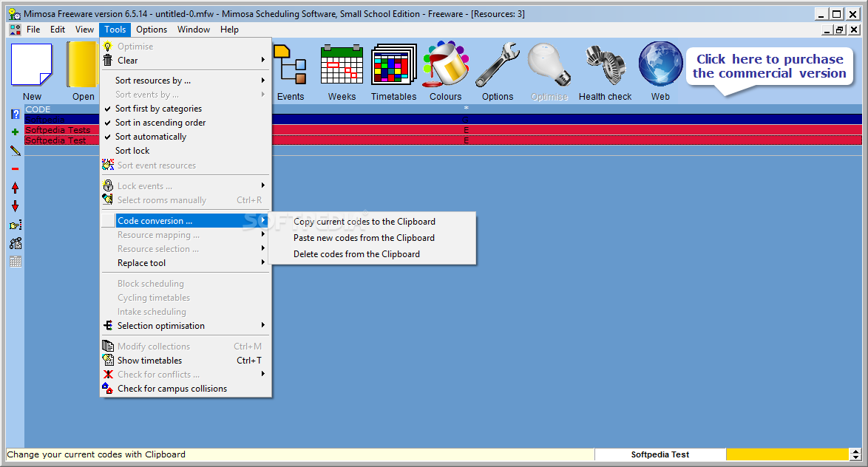Click the pencil edit sidebar icon
This screenshot has height=467, width=868.
[16, 151]
